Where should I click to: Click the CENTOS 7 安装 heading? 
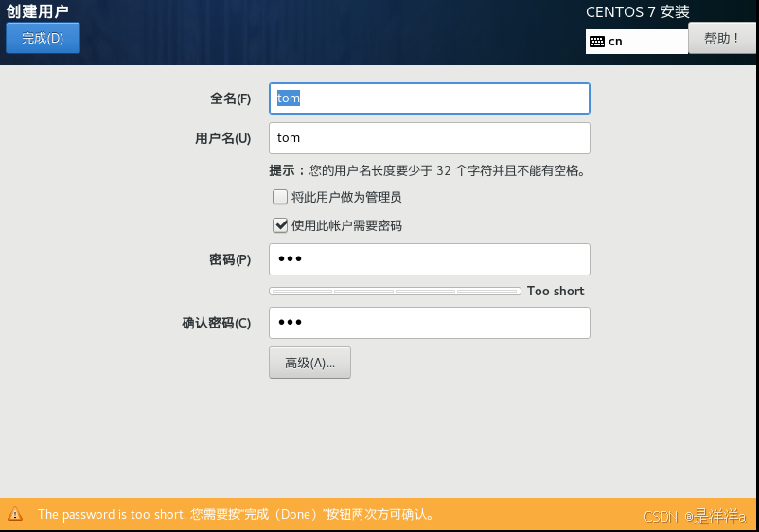click(x=638, y=12)
